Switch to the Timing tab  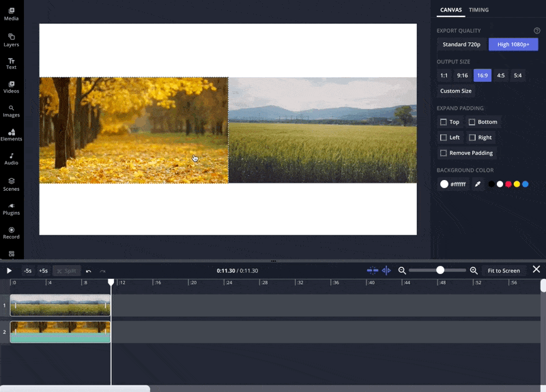click(x=478, y=10)
